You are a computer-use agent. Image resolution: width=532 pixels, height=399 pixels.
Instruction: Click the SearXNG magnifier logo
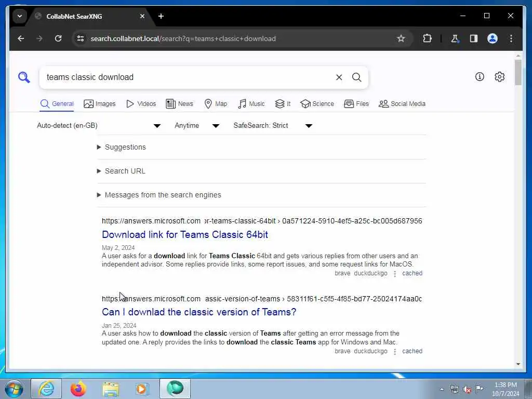pos(24,77)
